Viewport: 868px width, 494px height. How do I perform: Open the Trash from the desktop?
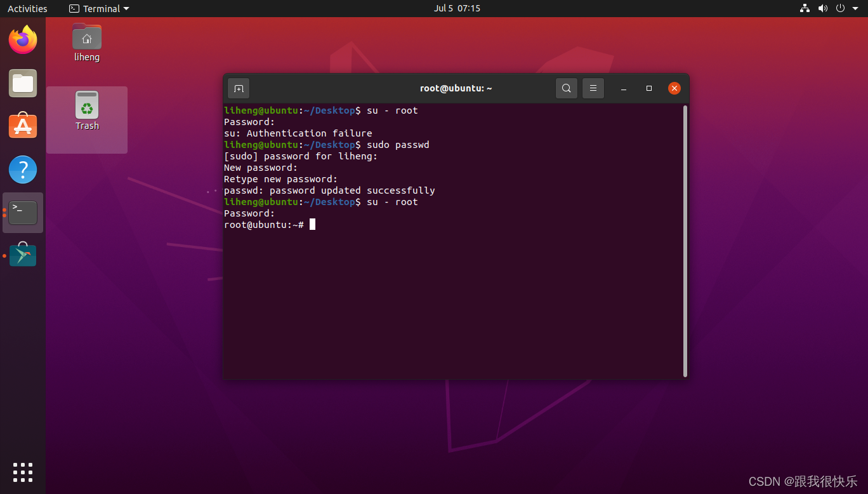[87, 111]
